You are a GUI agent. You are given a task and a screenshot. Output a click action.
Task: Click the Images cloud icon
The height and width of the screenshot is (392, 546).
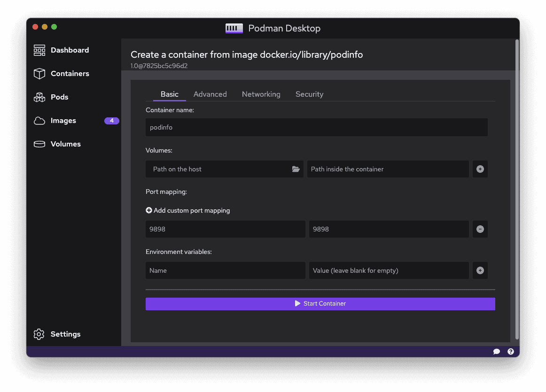[39, 121]
